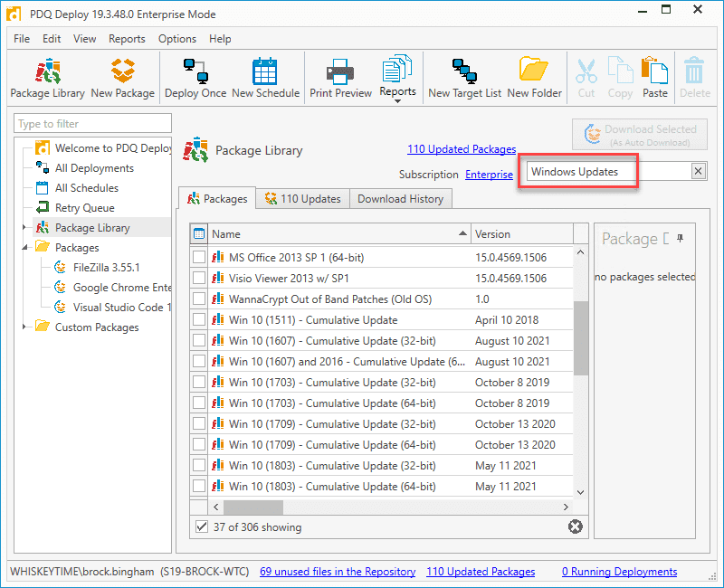Open the Reports toolbar button

397,76
